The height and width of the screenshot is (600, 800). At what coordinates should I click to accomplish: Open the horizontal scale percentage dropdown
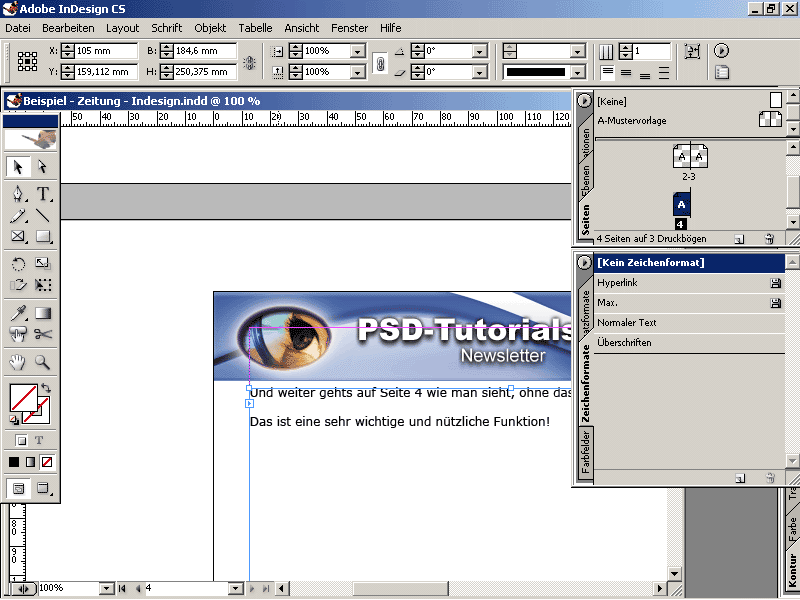358,51
